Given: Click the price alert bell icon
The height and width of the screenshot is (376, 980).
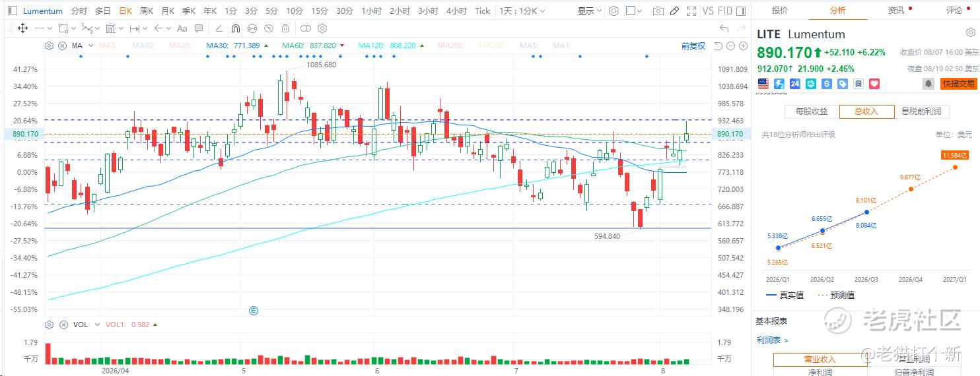Looking at the screenshot, I should (928, 84).
